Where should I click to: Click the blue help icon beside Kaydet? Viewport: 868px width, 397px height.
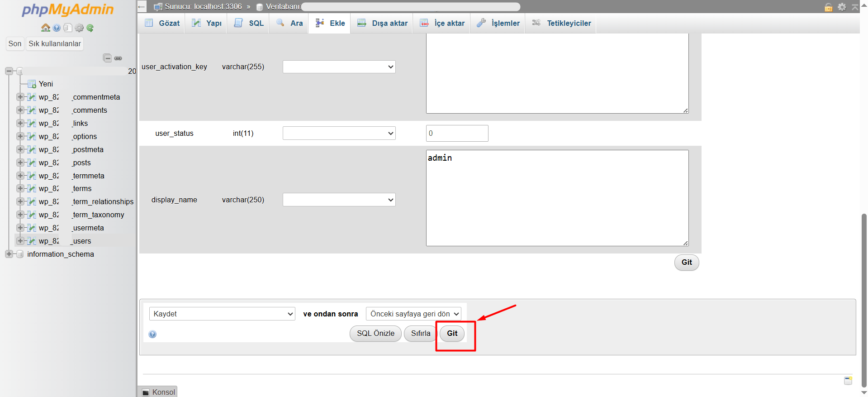point(152,334)
